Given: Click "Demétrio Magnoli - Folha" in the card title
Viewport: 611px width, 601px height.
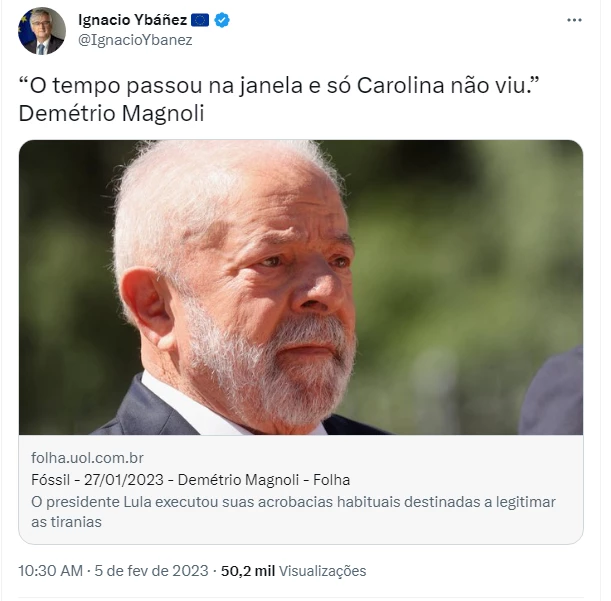Looking at the screenshot, I should coord(264,479).
